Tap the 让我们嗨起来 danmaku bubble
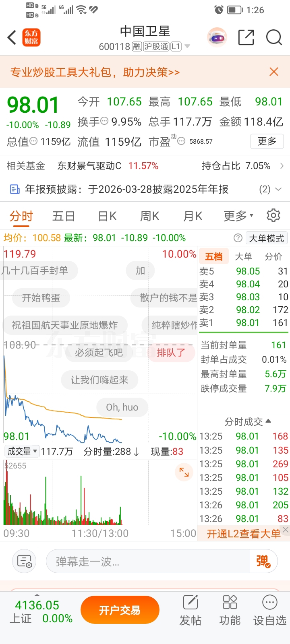Screen dimensions: 290x644 pos(99,380)
